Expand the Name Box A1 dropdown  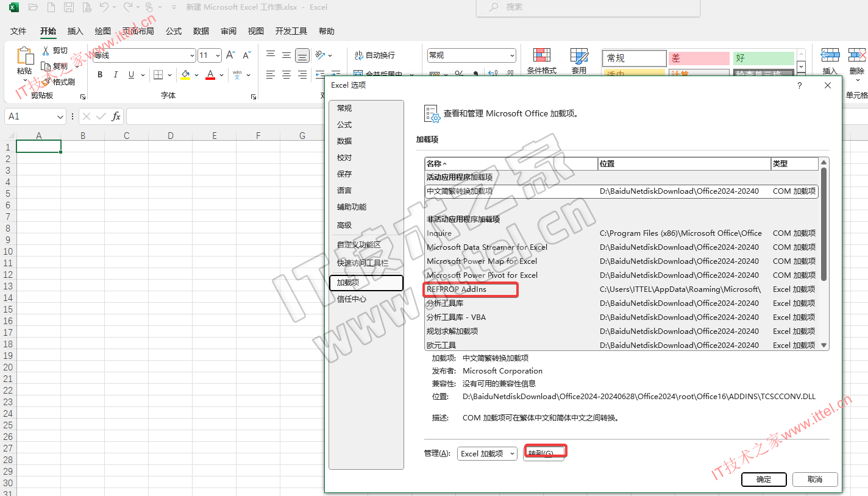[60, 116]
